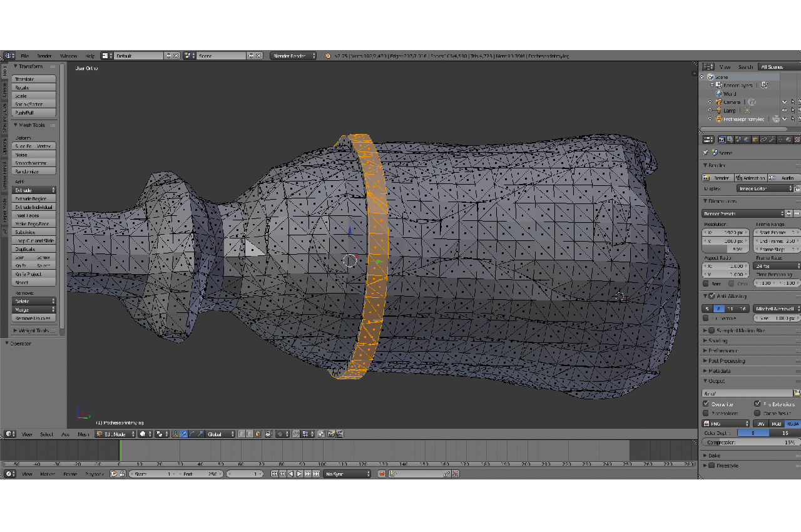Viewport: 801px width, 532px height.
Task: Open the Constraints properties tab icon
Action: 763,140
